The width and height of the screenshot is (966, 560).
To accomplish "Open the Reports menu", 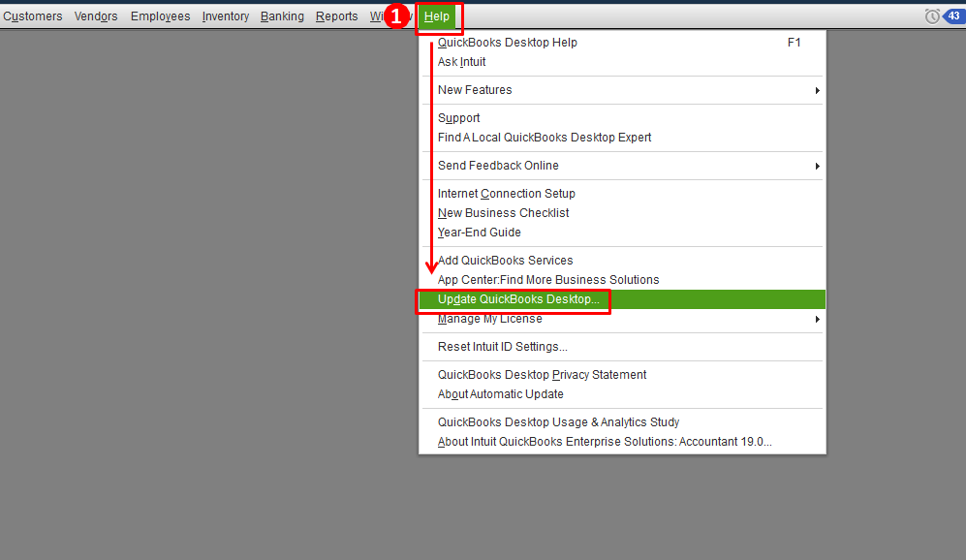I will tap(336, 16).
